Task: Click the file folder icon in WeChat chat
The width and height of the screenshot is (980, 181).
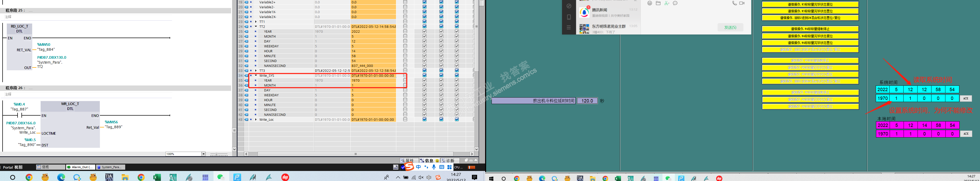Action: (658, 3)
